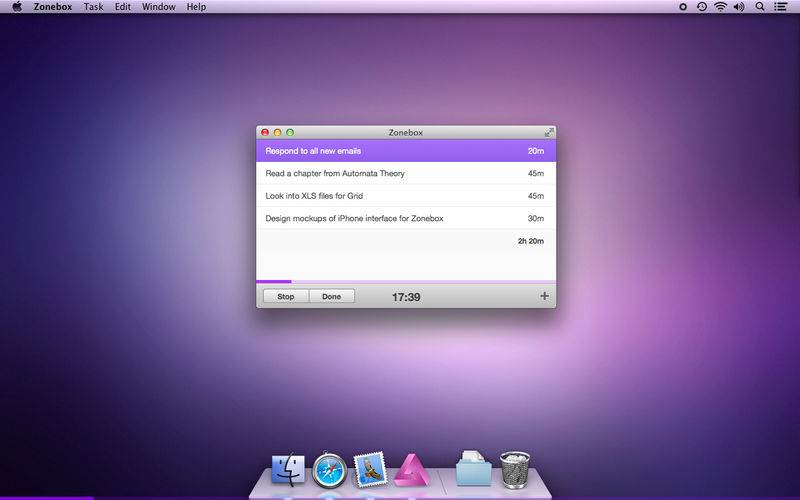
Task: Open the pink triangle Zonebox Dock icon
Action: coord(411,470)
